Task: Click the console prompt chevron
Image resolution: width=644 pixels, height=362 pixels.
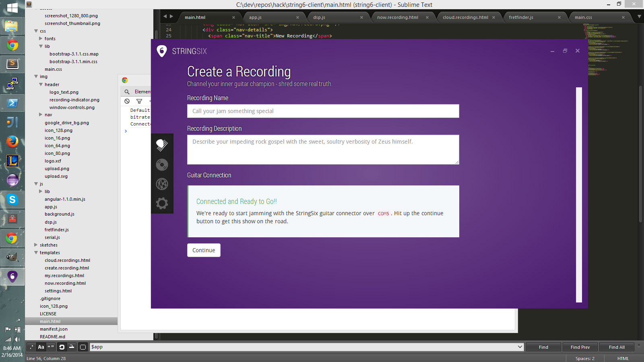Action: tap(126, 131)
